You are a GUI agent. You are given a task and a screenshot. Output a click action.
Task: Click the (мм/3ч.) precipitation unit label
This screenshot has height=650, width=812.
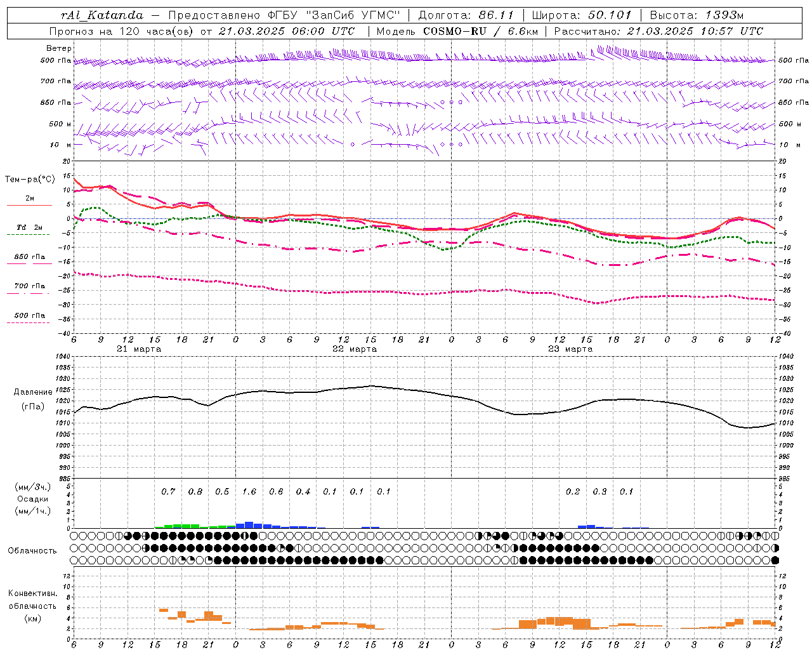point(33,487)
